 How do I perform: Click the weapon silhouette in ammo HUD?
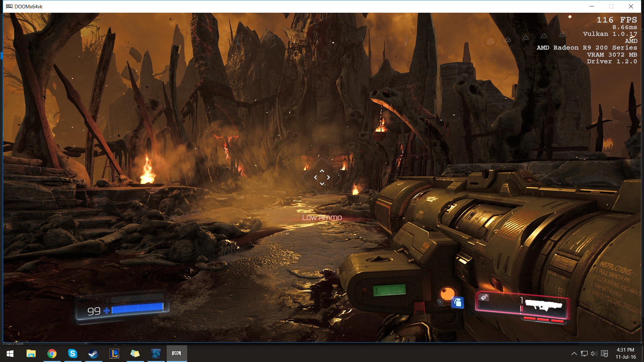(x=543, y=305)
